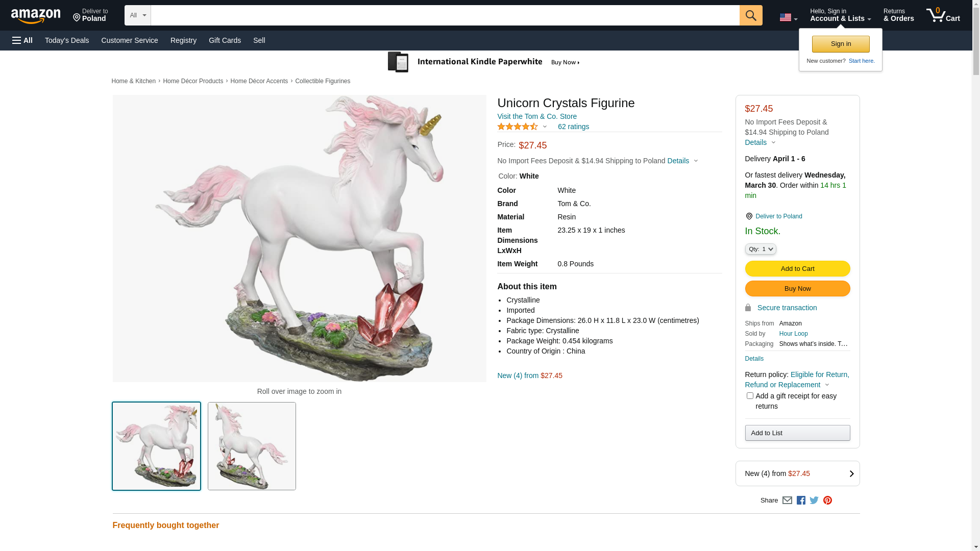Click the Amazon logo

(36, 16)
